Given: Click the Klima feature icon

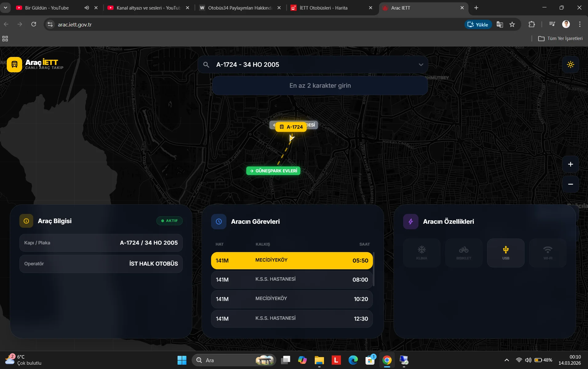Looking at the screenshot, I should (422, 253).
